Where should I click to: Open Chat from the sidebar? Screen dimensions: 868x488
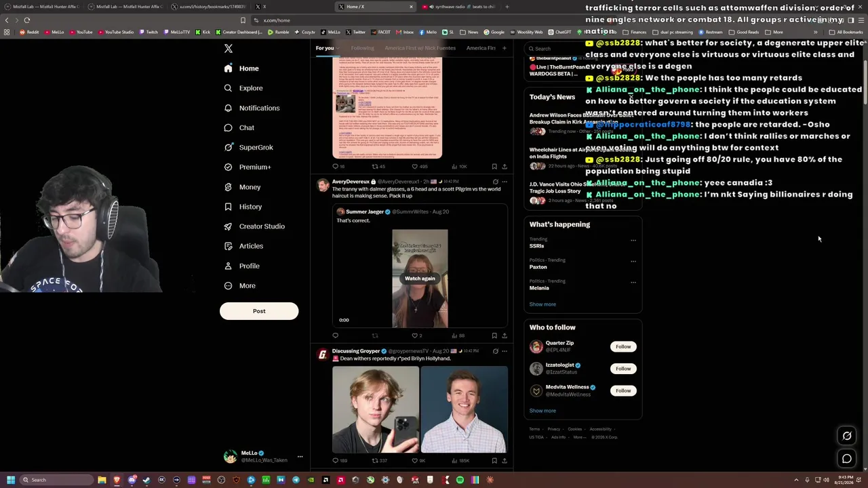239,127
